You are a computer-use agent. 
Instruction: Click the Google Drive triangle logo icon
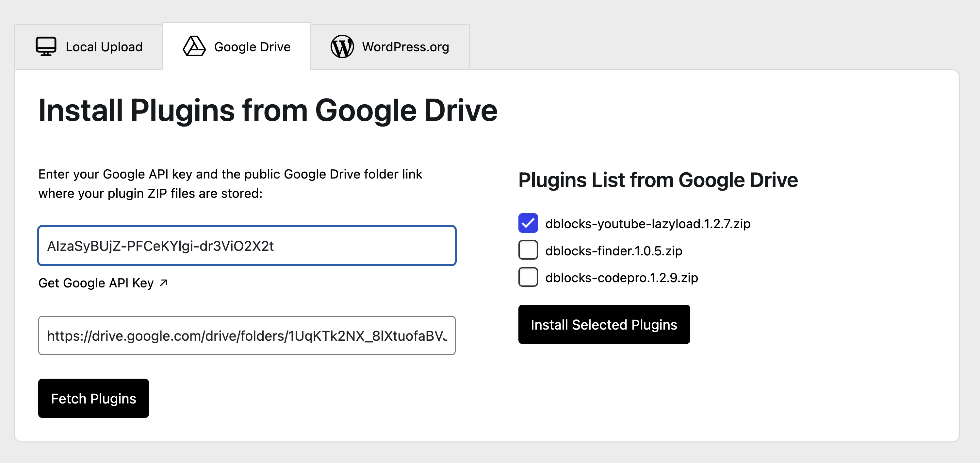194,46
